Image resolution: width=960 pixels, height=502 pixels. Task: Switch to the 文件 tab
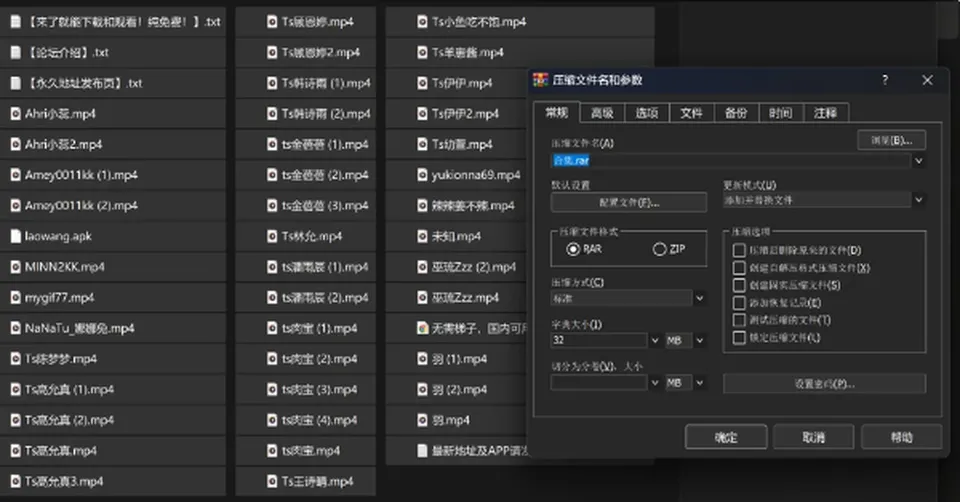coord(691,113)
